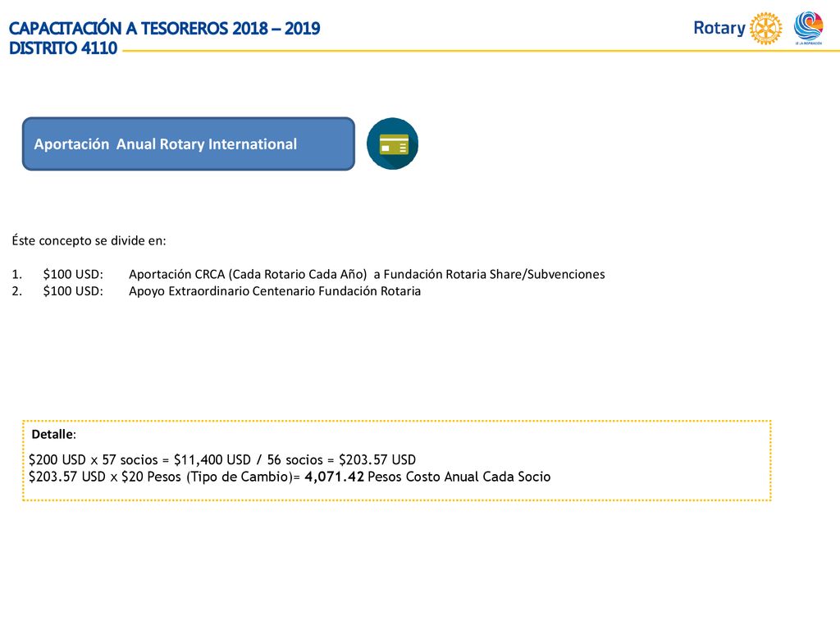Click the '(Tipo de Cambio)=' text
840x630 pixels.
coord(243,477)
